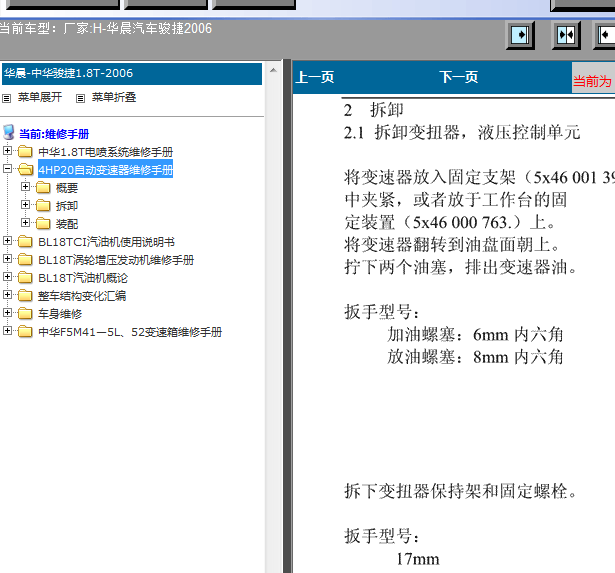615x573 pixels.
Task: Open the 车身维修 tree item
Action: pyautogui.click(x=60, y=314)
